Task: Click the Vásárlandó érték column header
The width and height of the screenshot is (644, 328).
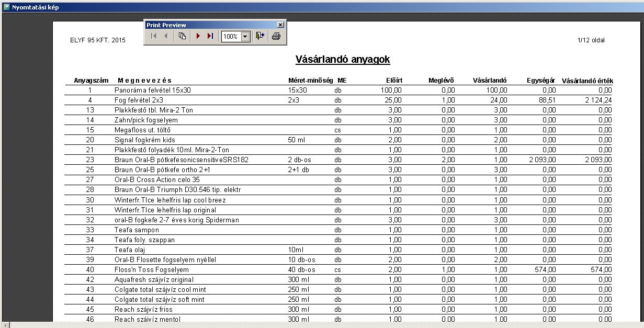Action: tap(587, 81)
